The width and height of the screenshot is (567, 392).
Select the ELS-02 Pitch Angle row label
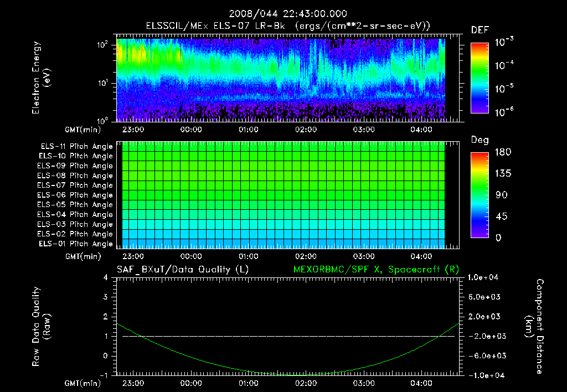click(x=75, y=234)
